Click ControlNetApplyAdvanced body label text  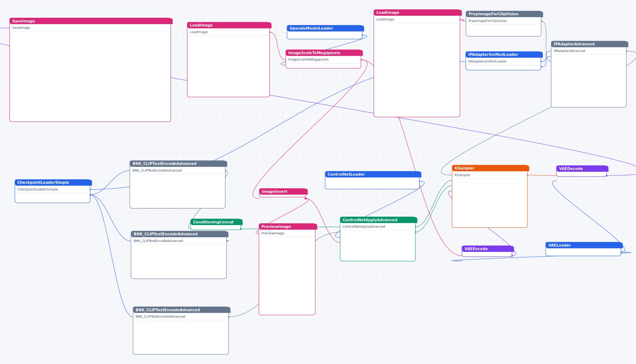tap(364, 227)
